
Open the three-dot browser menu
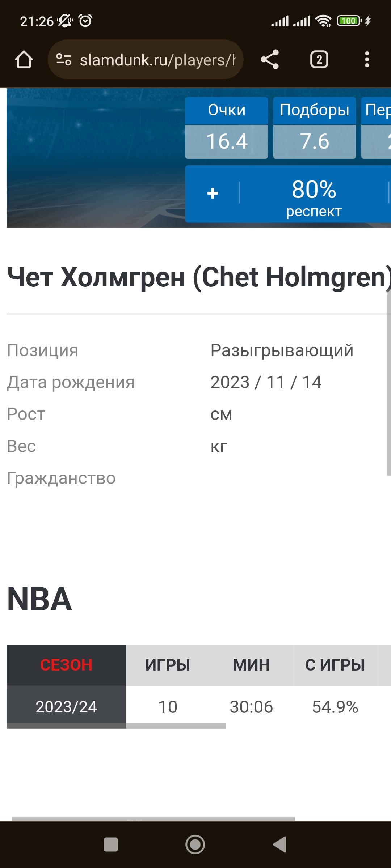367,60
